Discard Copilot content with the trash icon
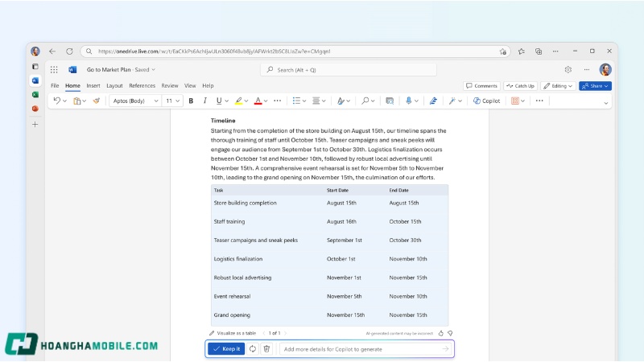 click(266, 349)
